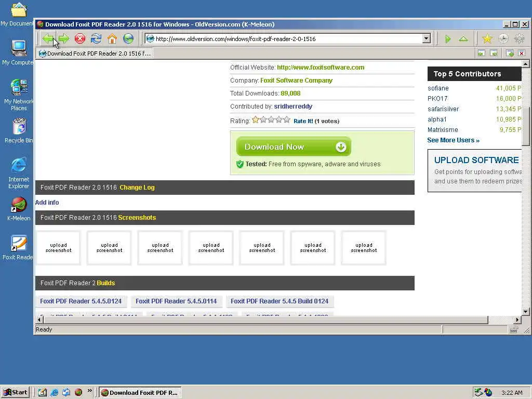Click the Screenshots heading link
This screenshot has height=399, width=532.
[x=137, y=218]
